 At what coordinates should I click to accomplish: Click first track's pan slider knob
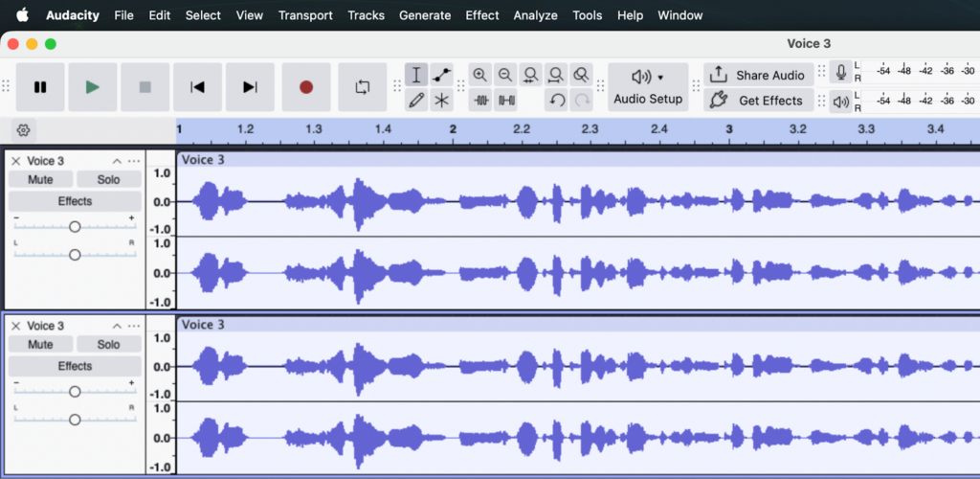coord(75,255)
